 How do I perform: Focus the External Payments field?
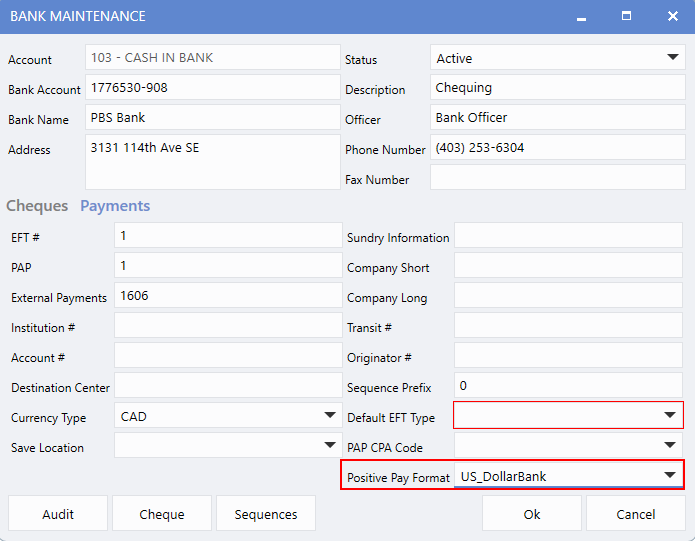[x=227, y=296]
